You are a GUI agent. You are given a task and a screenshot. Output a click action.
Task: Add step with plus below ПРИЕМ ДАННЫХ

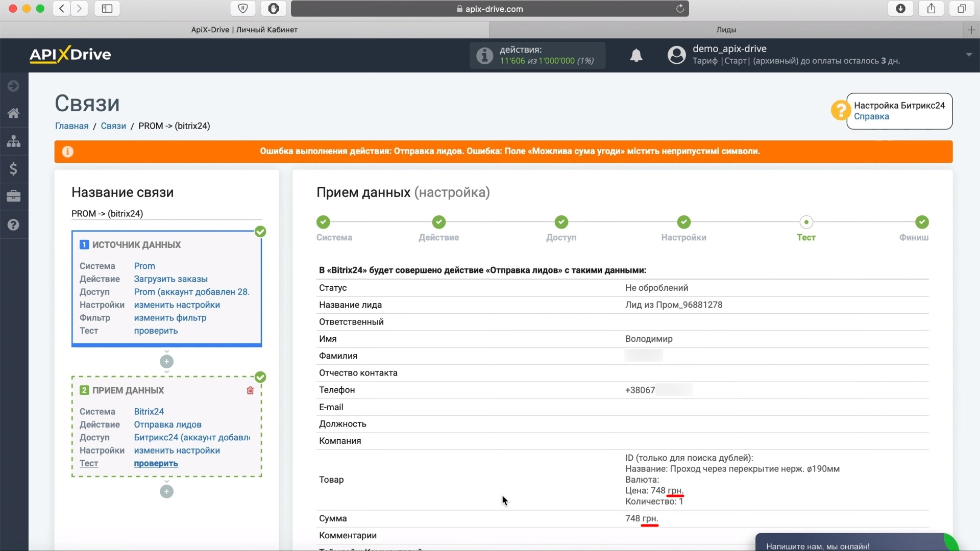click(166, 492)
